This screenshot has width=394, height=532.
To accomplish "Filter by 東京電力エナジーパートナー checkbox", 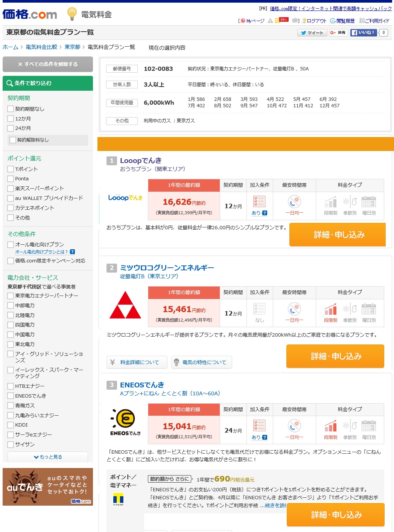I will click(x=11, y=296).
